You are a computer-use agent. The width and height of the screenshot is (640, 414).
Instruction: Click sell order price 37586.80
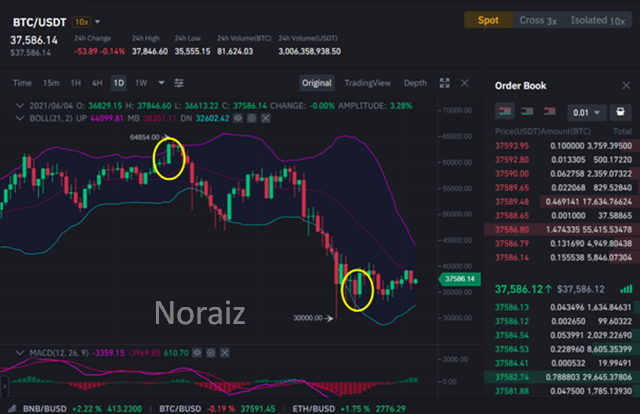pyautogui.click(x=512, y=229)
